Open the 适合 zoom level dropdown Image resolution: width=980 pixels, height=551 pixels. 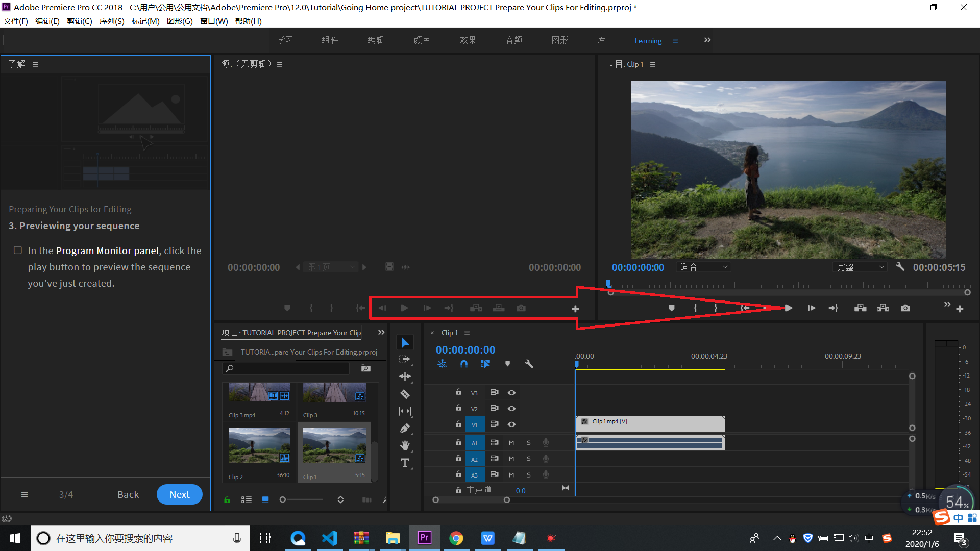[x=704, y=267]
